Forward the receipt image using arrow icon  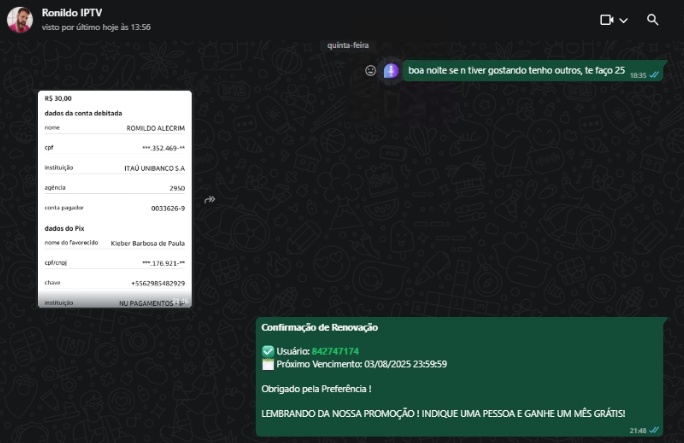(x=210, y=199)
